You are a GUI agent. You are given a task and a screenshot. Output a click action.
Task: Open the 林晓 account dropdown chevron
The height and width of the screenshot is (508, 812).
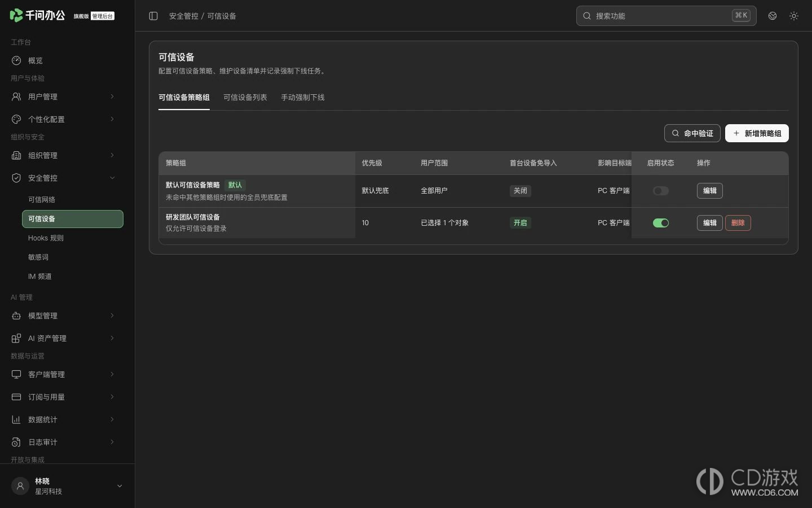[x=120, y=486]
